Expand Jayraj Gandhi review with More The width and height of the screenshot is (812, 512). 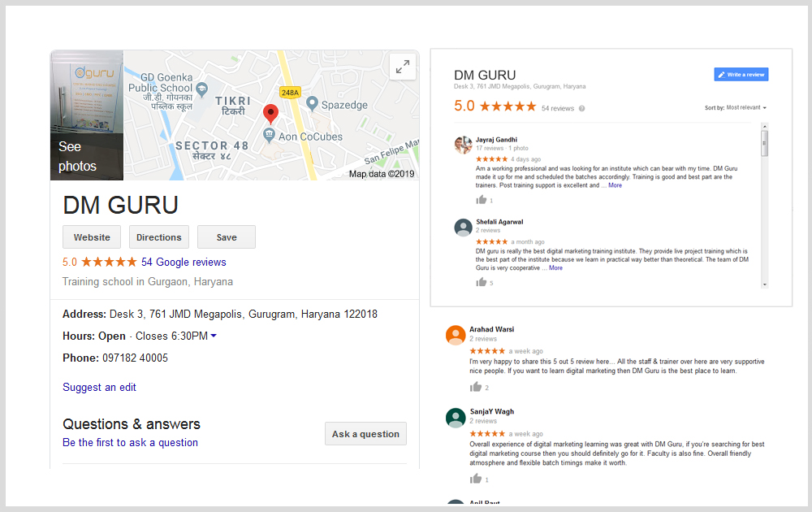[615, 185]
